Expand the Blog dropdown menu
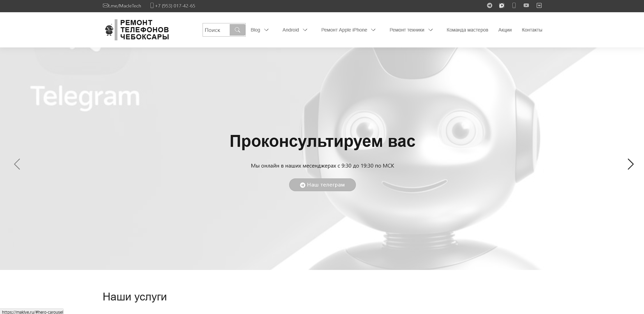644x314 pixels. 260,30
